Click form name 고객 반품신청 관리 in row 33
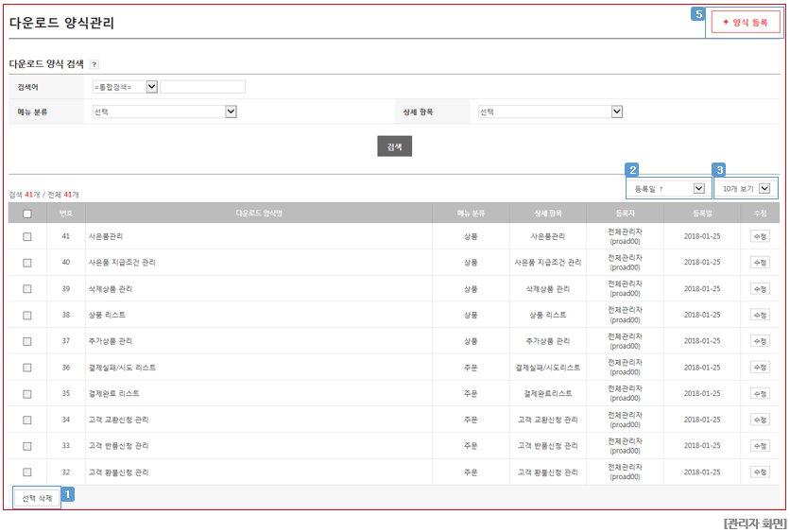790x532 pixels. click(x=118, y=446)
